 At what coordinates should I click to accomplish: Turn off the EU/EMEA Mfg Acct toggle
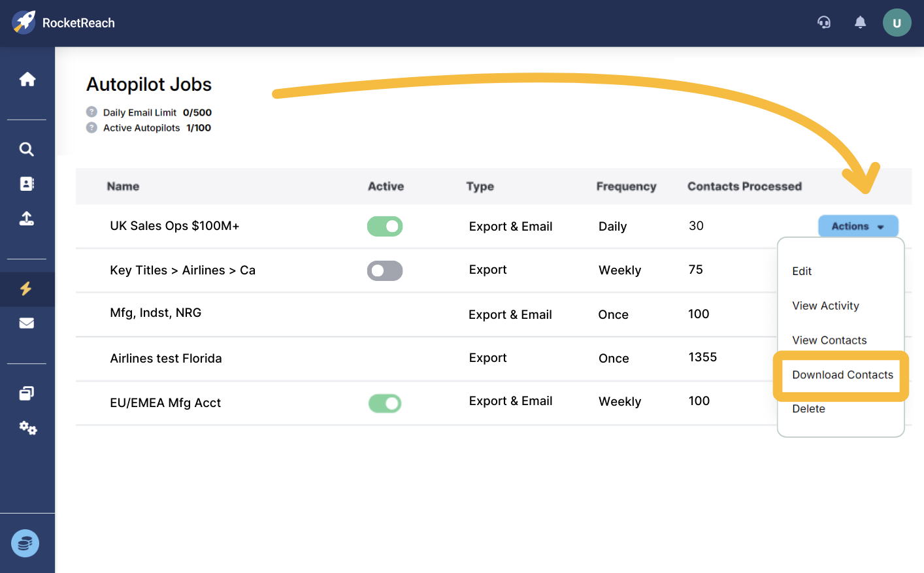385,404
